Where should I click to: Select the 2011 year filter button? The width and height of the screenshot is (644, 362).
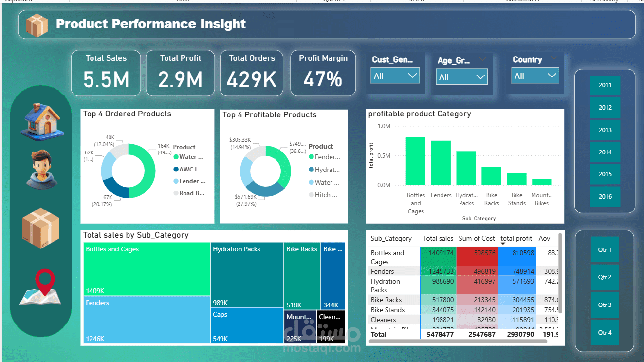(x=605, y=85)
